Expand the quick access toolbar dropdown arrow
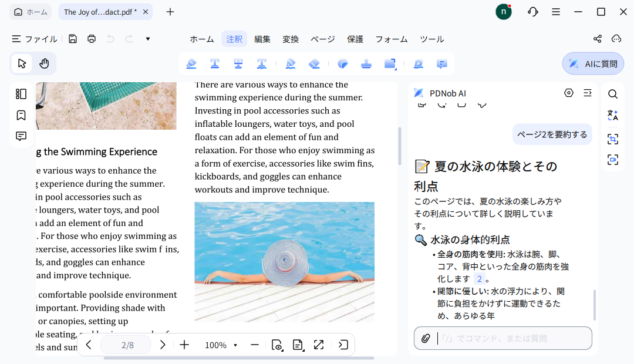The image size is (634, 364). pyautogui.click(x=148, y=39)
